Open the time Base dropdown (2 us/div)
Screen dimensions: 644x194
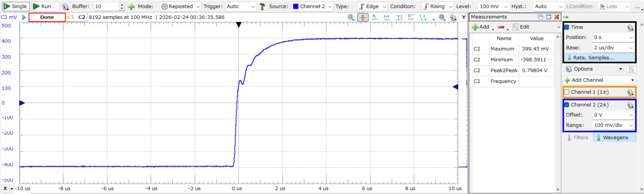point(613,48)
